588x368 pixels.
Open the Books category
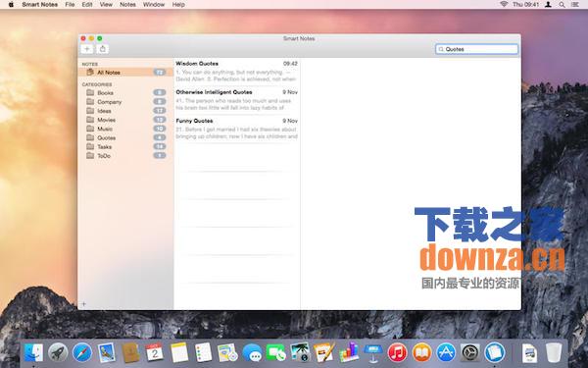click(125, 93)
